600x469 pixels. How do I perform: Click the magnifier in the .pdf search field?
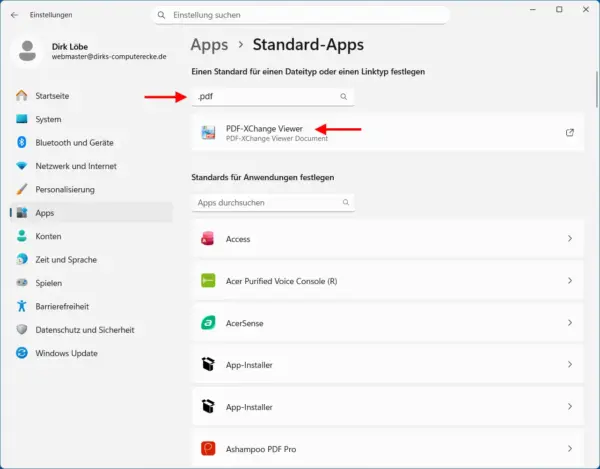(344, 96)
